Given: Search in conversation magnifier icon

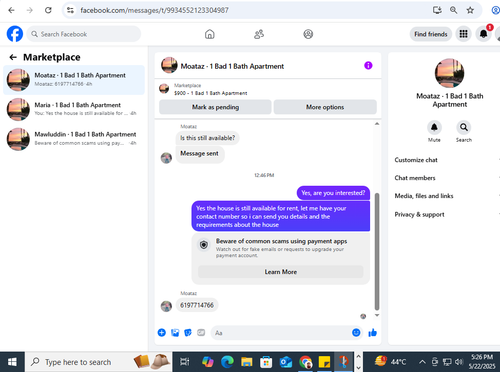Looking at the screenshot, I should click(x=464, y=127).
